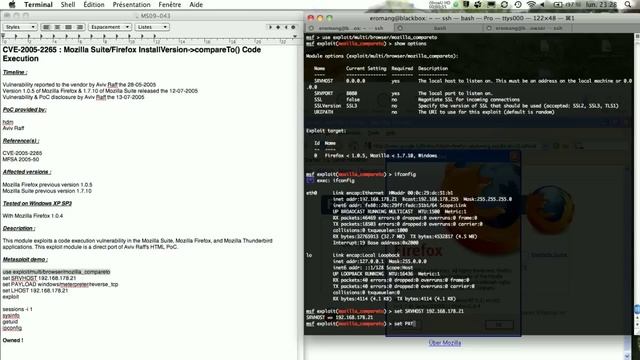
Task: Open the Aide menu
Action: click(196, 4)
